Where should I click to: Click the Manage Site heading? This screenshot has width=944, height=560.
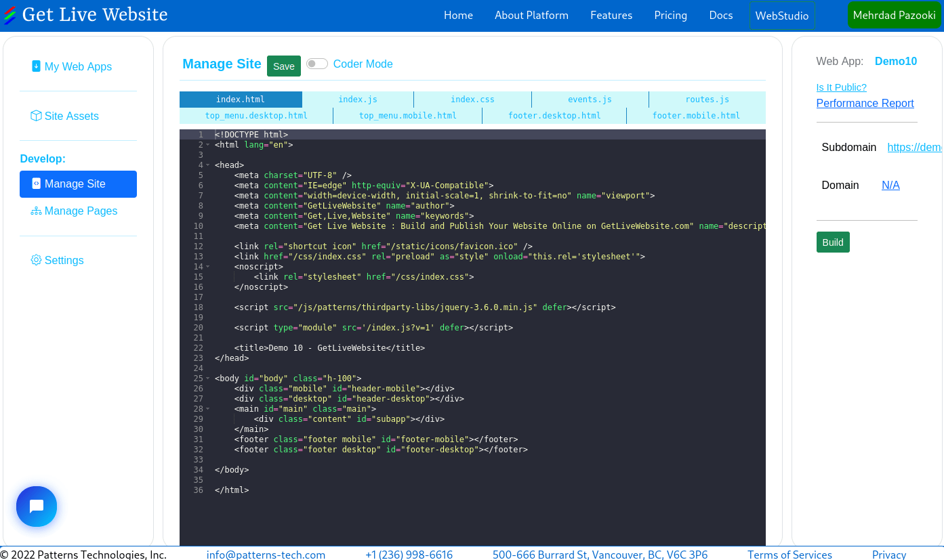(x=222, y=64)
